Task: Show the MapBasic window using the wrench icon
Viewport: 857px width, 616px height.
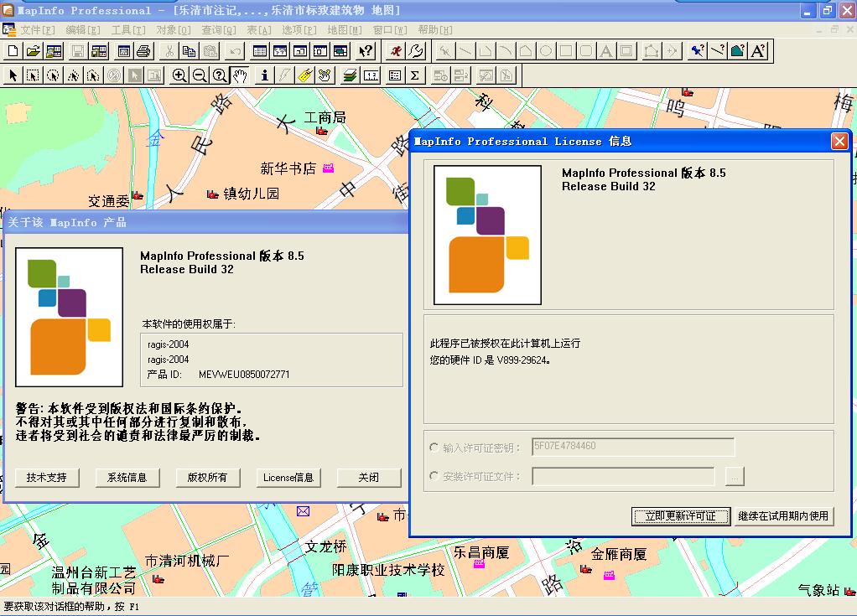Action: pyautogui.click(x=416, y=51)
